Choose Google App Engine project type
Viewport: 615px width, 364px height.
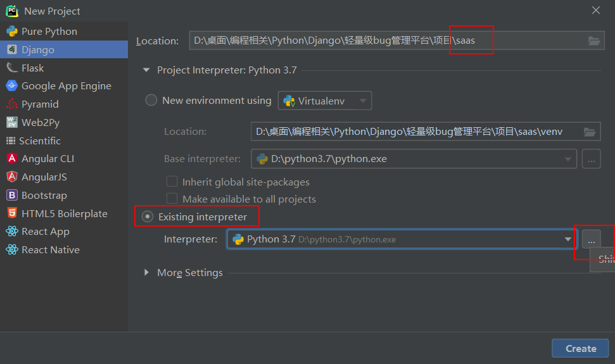pyautogui.click(x=64, y=86)
